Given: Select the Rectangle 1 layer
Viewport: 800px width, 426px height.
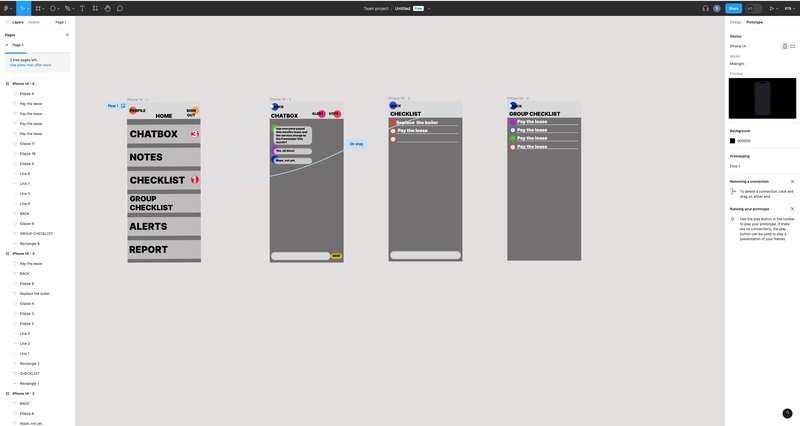Looking at the screenshot, I should [29, 383].
